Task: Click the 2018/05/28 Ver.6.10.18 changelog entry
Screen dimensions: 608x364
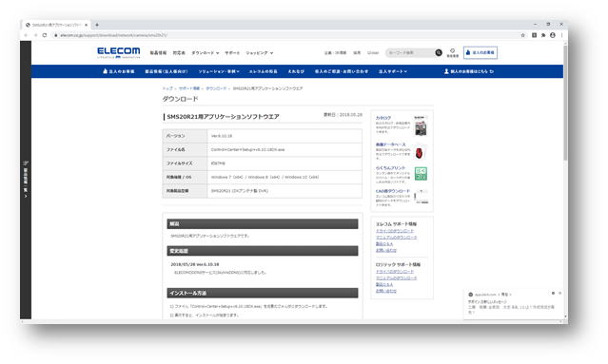Action: [x=195, y=264]
